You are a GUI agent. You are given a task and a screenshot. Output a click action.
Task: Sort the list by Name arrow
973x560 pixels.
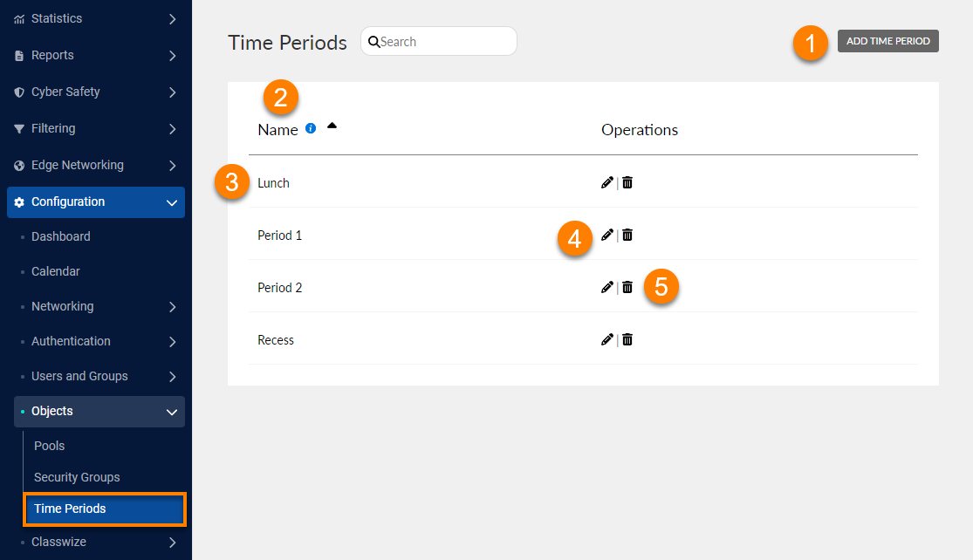coord(332,126)
